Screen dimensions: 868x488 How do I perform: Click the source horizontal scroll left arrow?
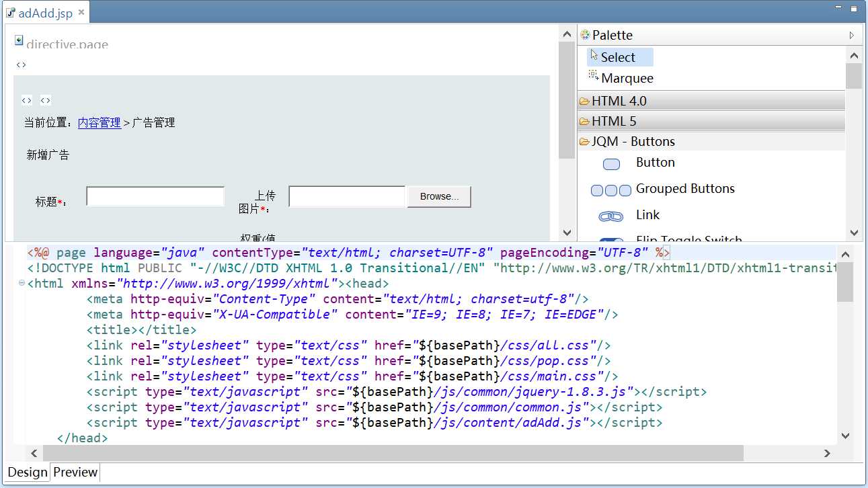pyautogui.click(x=34, y=453)
